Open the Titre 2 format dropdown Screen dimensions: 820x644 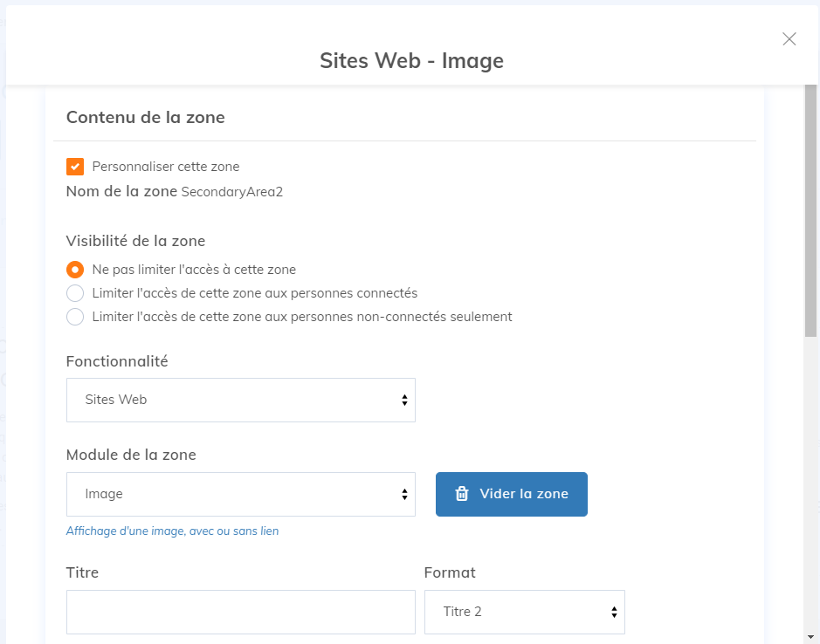pos(524,612)
